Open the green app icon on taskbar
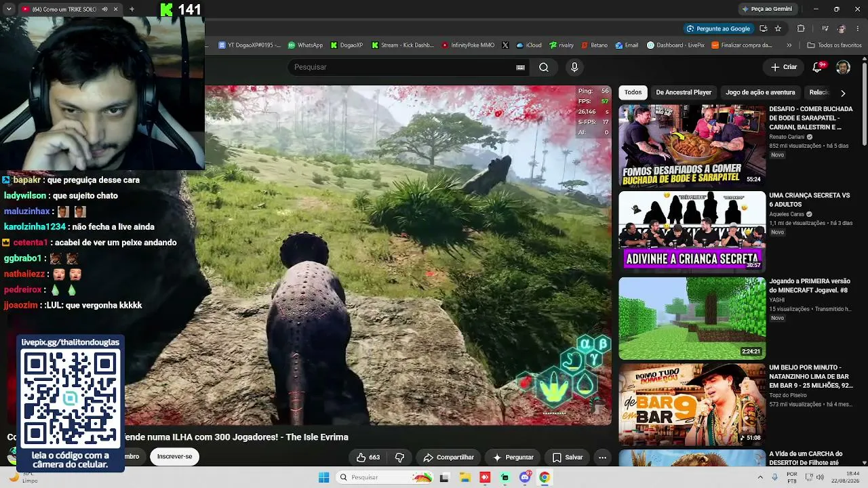Screen dimensions: 868x488 pyautogui.click(x=505, y=477)
